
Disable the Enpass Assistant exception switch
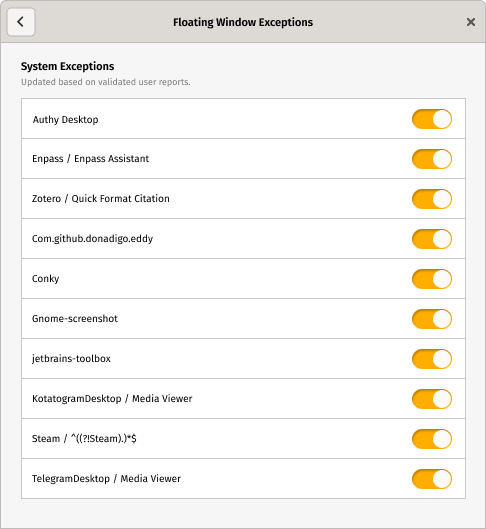(x=432, y=159)
